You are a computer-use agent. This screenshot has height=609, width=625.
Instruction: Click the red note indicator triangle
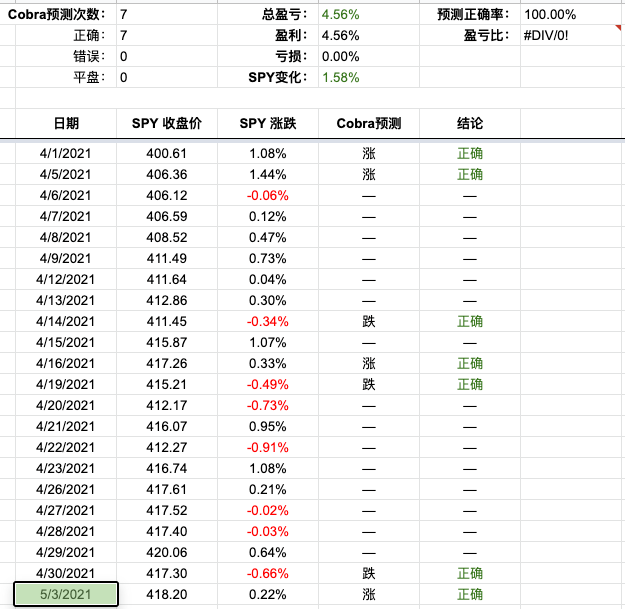tap(621, 9)
